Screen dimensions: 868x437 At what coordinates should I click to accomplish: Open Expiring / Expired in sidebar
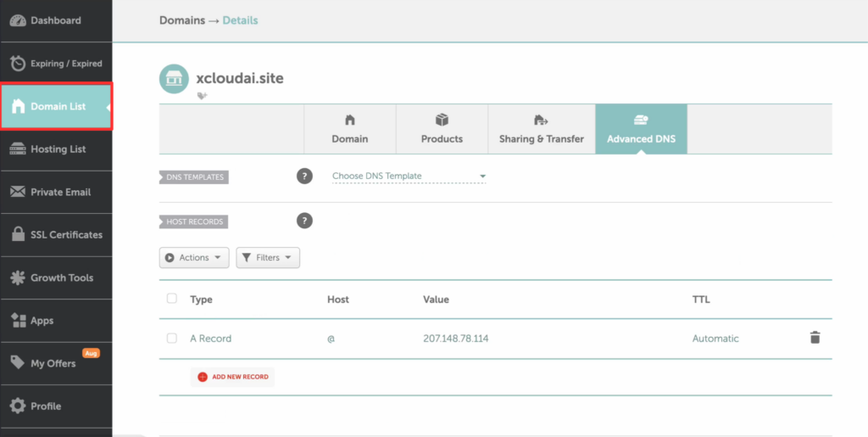(x=56, y=63)
